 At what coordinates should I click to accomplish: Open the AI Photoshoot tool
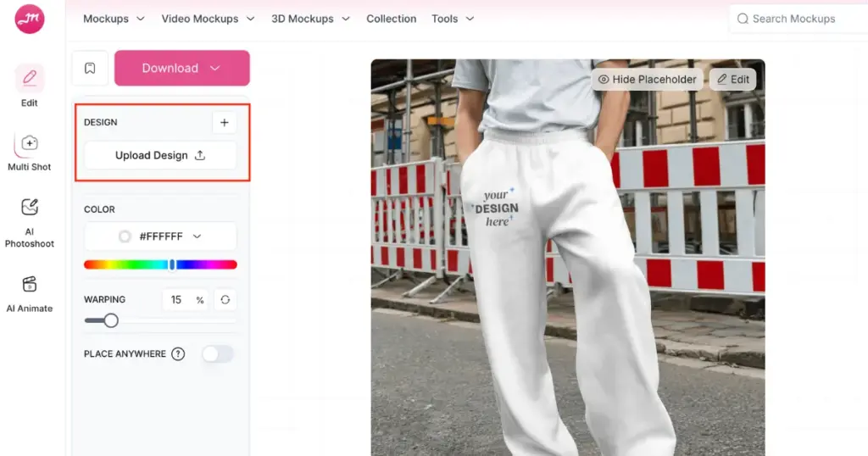[x=30, y=223]
